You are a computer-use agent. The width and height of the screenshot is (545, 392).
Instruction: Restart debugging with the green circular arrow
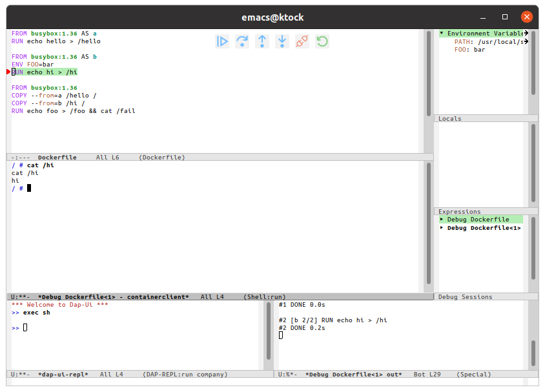point(322,41)
